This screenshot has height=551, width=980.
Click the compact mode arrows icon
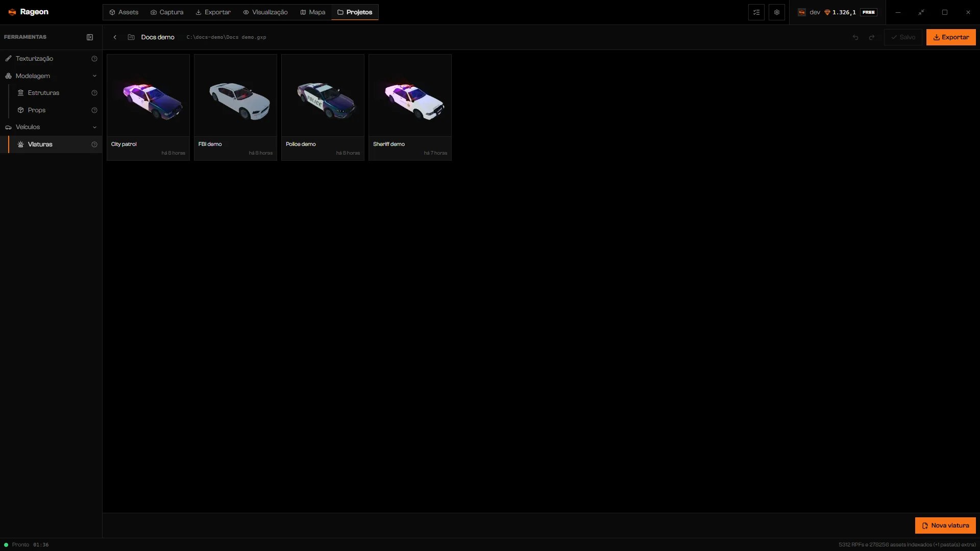[921, 12]
